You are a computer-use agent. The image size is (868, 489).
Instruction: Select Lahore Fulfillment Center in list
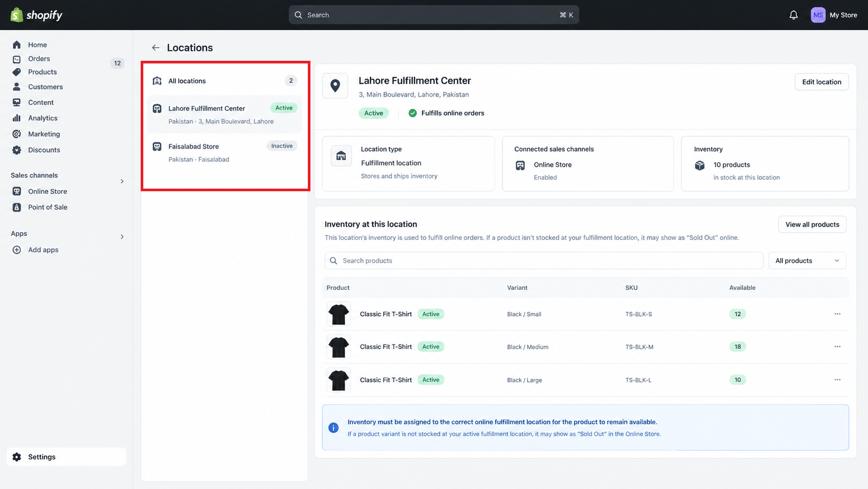click(x=224, y=114)
